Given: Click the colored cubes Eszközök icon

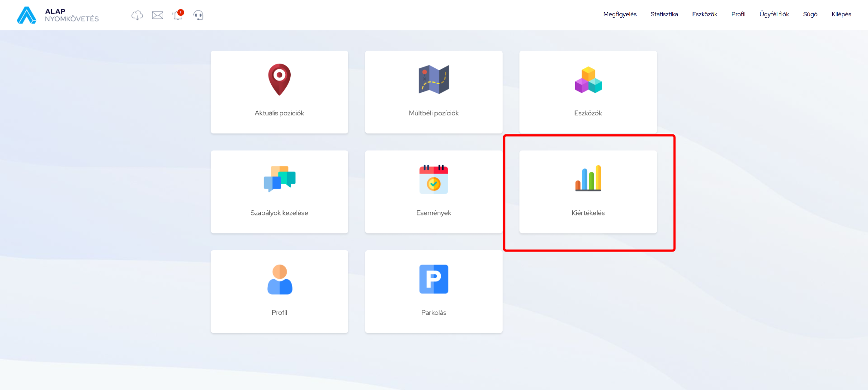Looking at the screenshot, I should pos(588,80).
